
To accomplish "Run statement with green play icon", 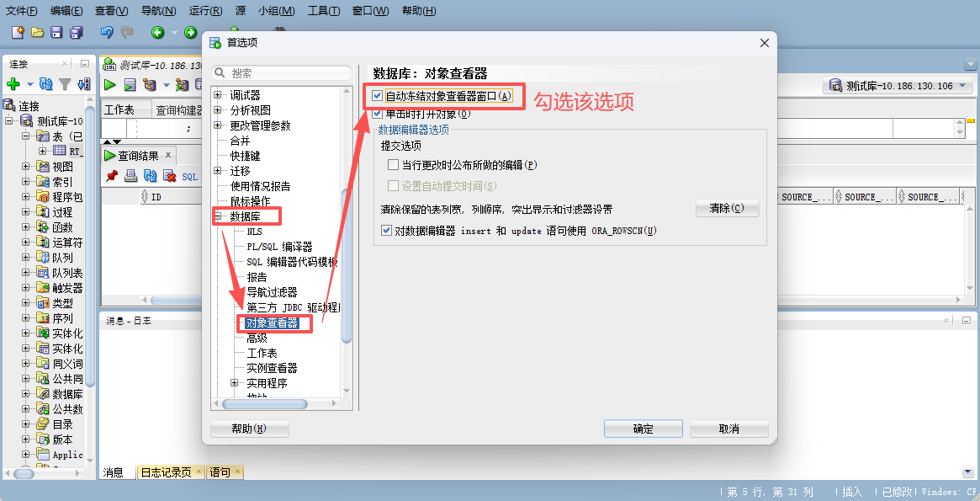I will coord(110,84).
